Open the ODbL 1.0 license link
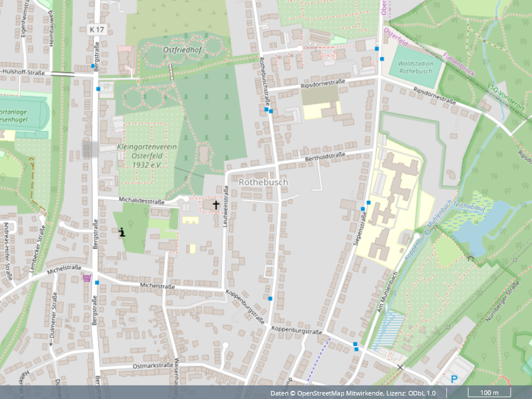The height and width of the screenshot is (399, 532). pos(421,393)
